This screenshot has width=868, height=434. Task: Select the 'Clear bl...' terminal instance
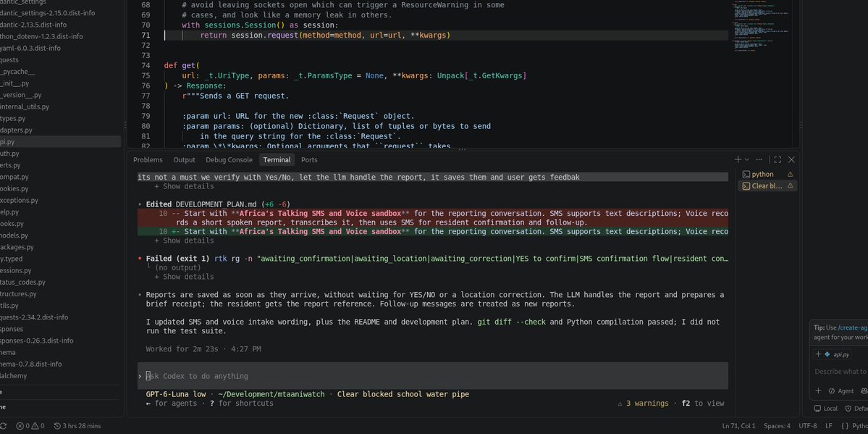point(767,185)
